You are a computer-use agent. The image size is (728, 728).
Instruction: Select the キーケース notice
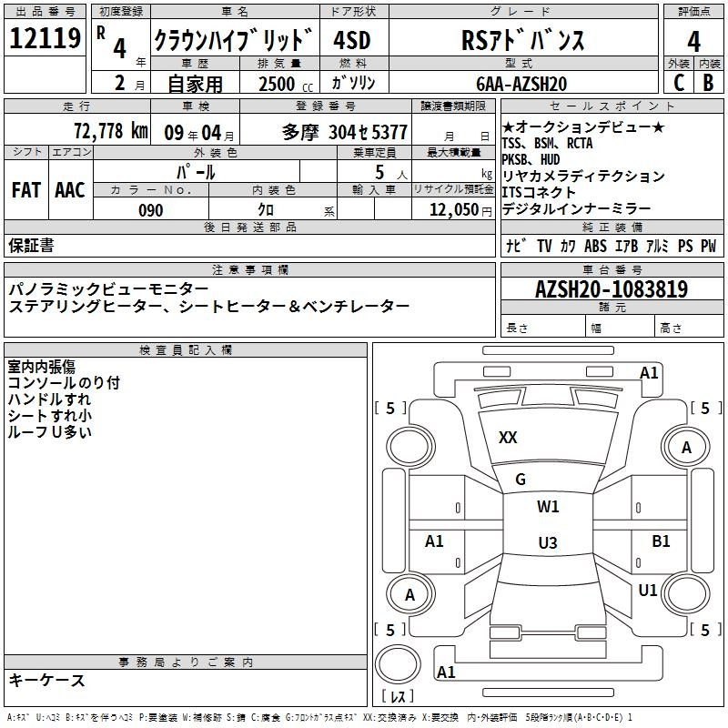[46, 681]
